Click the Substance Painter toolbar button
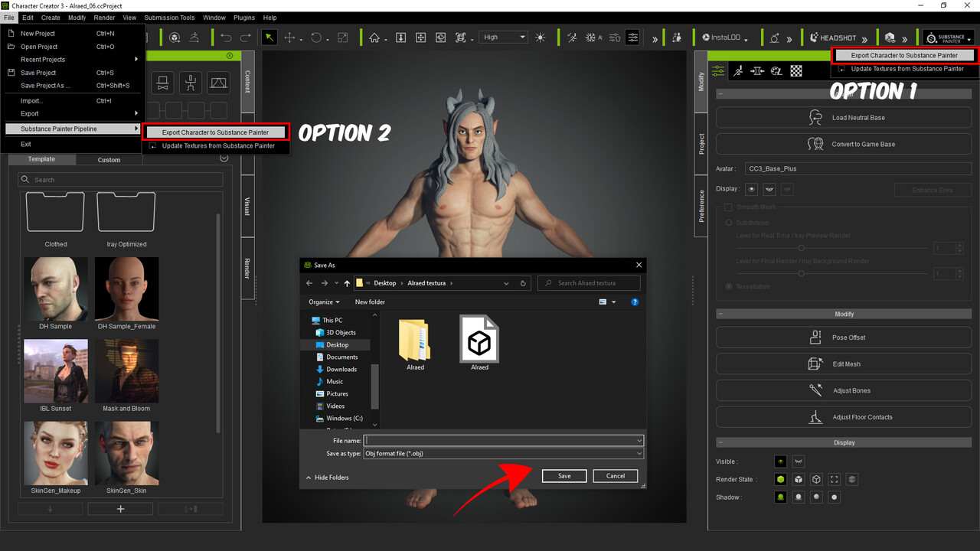This screenshot has height=551, width=980. tap(949, 38)
